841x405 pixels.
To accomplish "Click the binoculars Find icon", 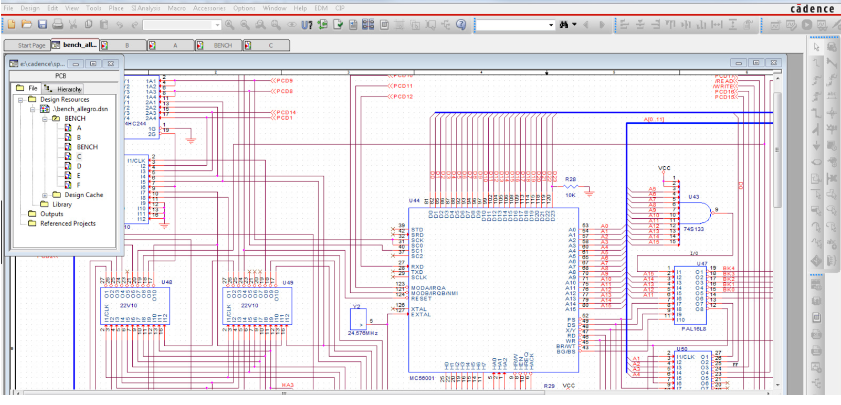I will tap(564, 25).
